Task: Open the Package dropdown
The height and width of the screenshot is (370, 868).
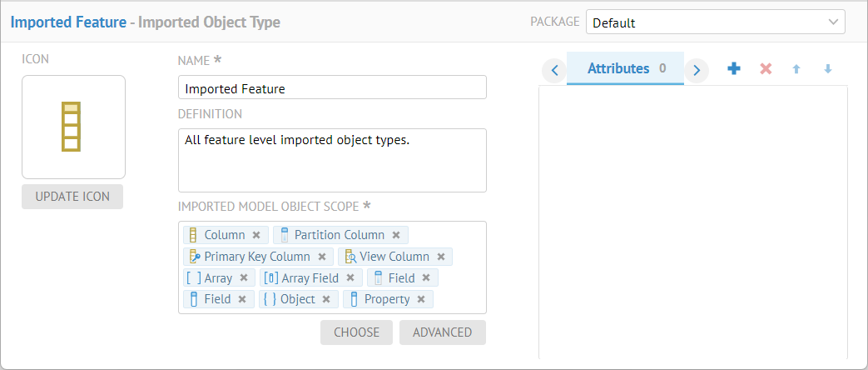Action: point(715,22)
